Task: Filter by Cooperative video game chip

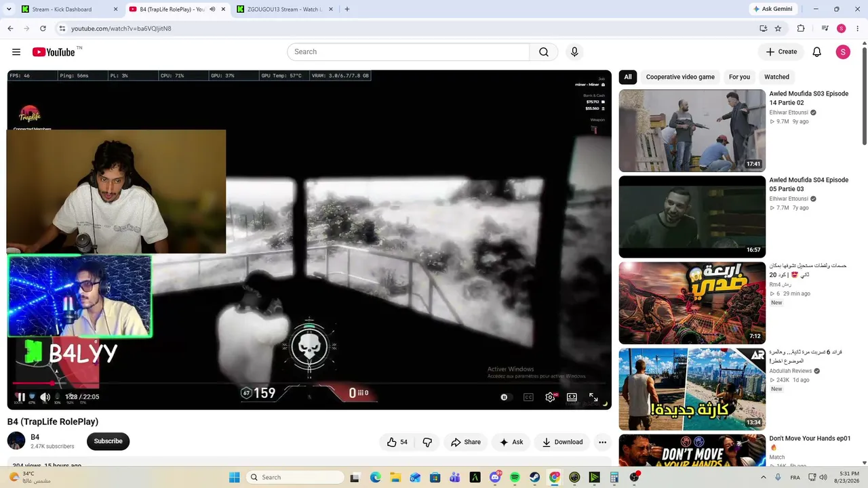Action: (x=680, y=77)
